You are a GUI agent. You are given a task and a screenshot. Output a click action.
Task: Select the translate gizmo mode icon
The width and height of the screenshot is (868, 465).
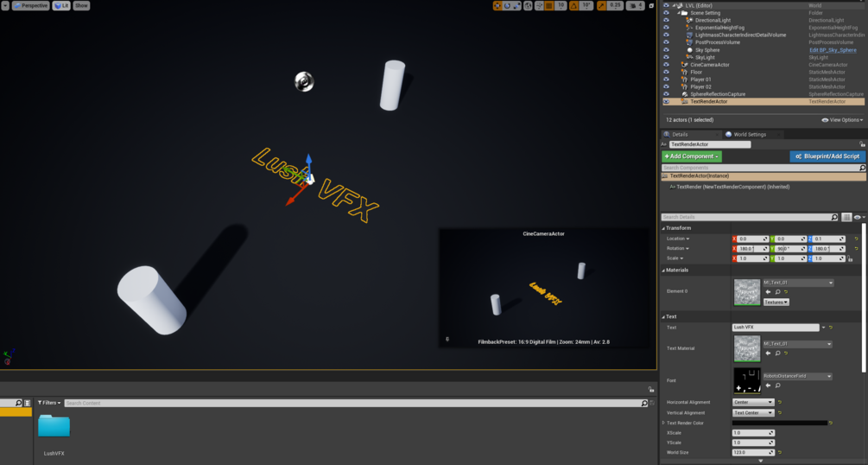[x=497, y=5]
